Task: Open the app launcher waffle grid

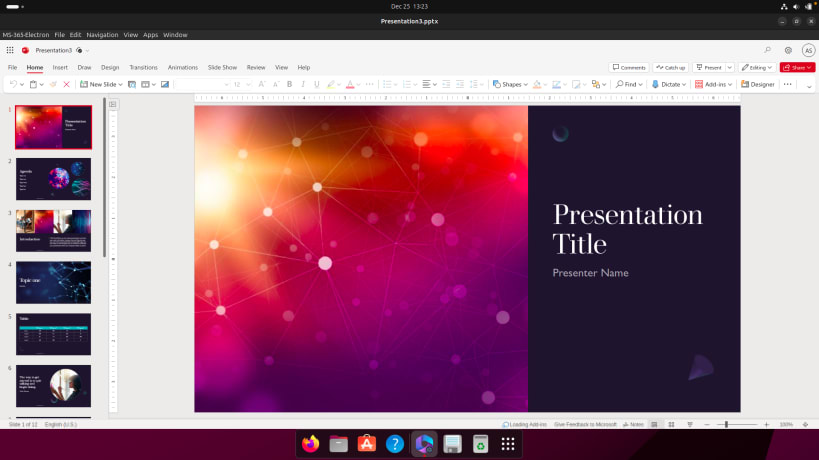Action: 10,50
